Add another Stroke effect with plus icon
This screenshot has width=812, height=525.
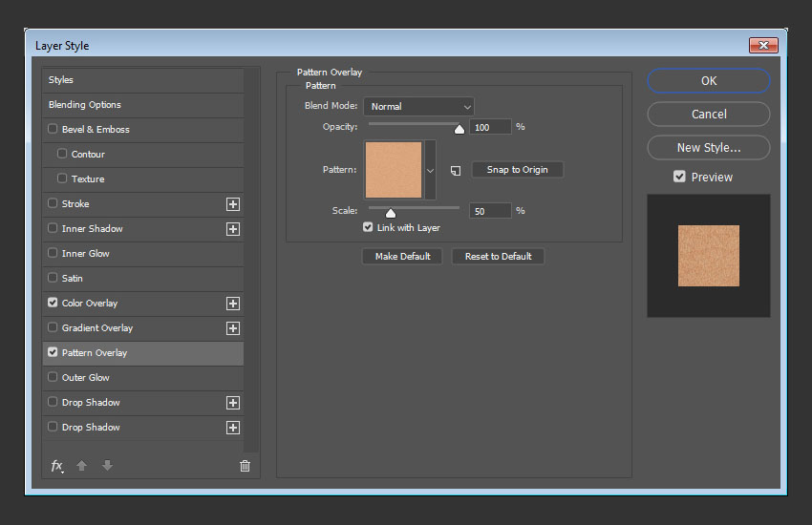pyautogui.click(x=232, y=204)
